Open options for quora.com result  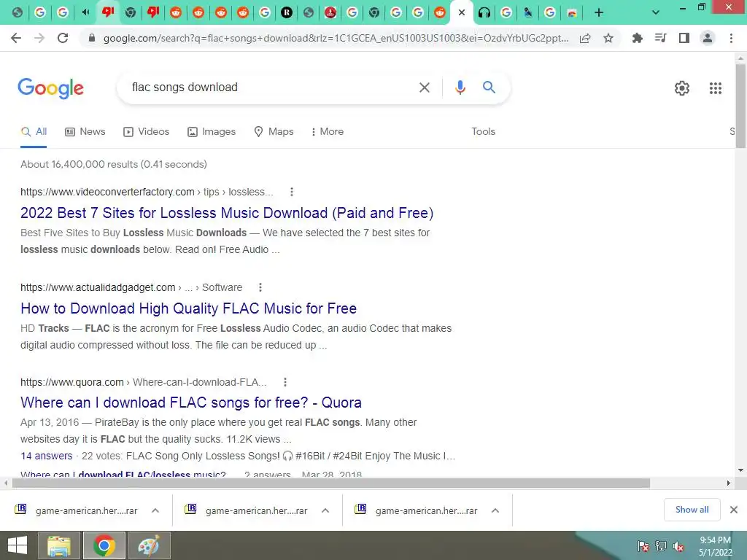(x=285, y=382)
